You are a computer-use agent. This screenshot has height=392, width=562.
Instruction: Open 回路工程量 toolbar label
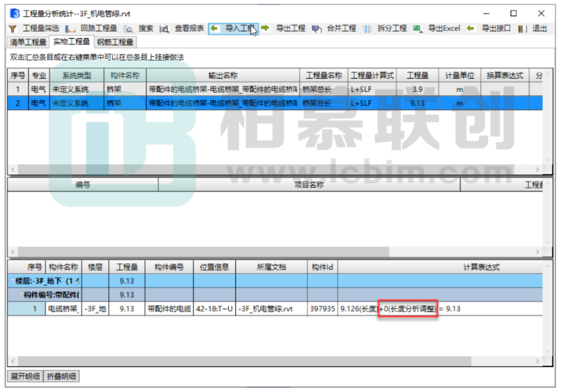tap(98, 28)
